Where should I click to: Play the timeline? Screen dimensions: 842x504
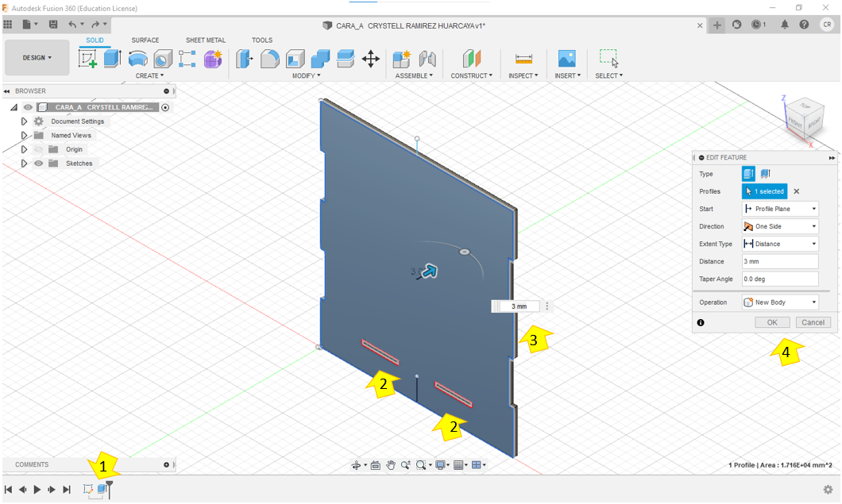click(37, 490)
